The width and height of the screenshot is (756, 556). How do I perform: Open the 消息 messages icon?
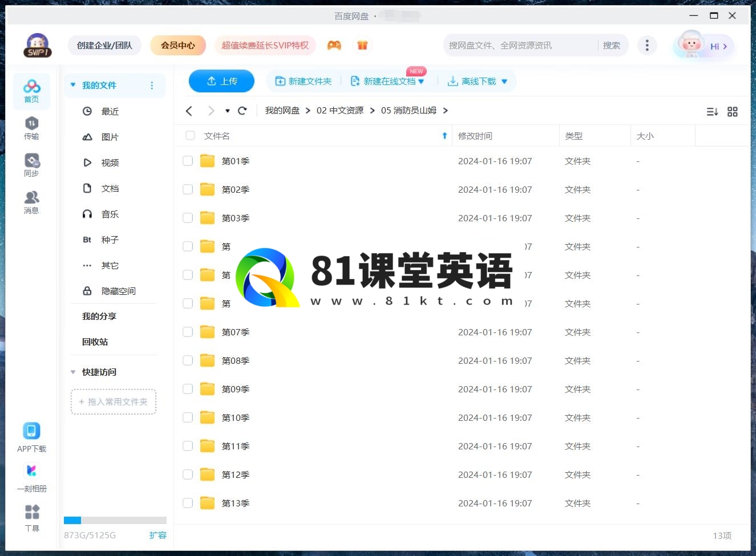31,202
